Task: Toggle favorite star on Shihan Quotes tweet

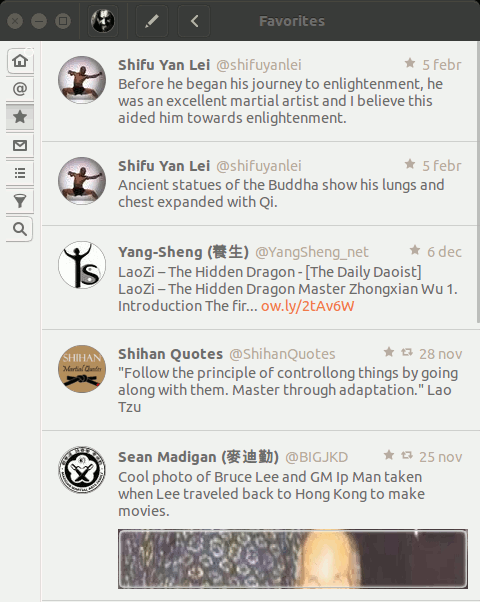Action: pos(389,352)
